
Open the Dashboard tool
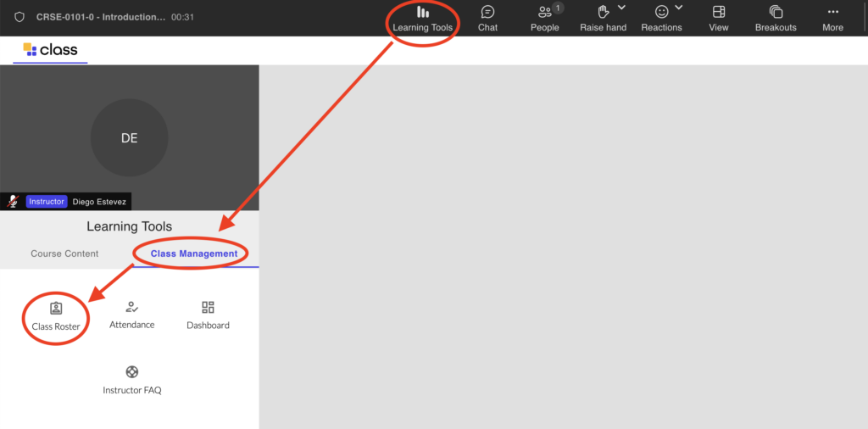[208, 315]
